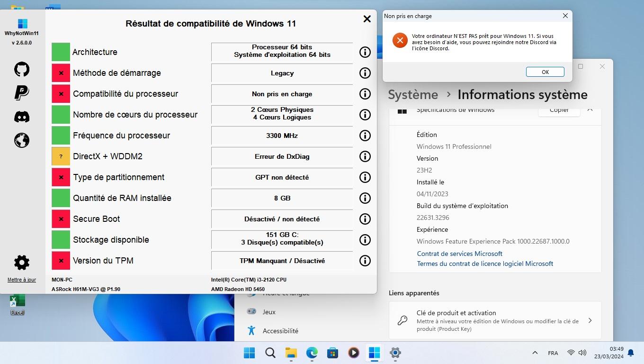Image resolution: width=644 pixels, height=364 pixels.
Task: Click GPT non détecté value
Action: click(x=282, y=177)
